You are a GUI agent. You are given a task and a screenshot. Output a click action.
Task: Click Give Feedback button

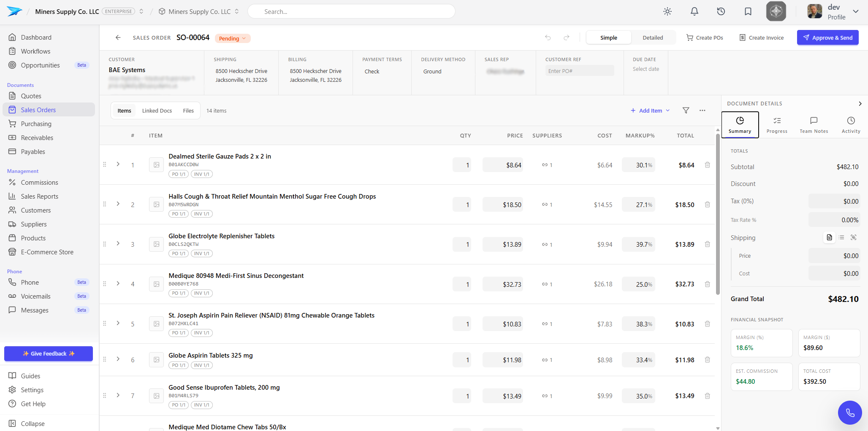(49, 353)
